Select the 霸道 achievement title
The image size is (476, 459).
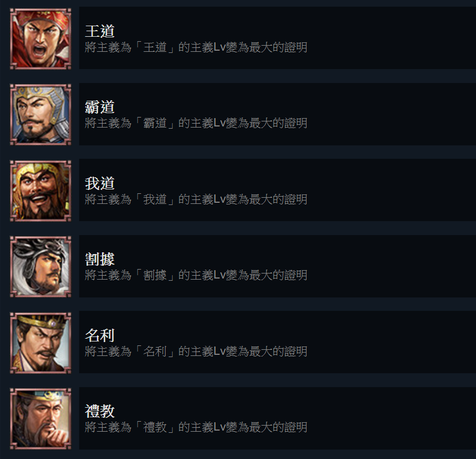pos(100,107)
